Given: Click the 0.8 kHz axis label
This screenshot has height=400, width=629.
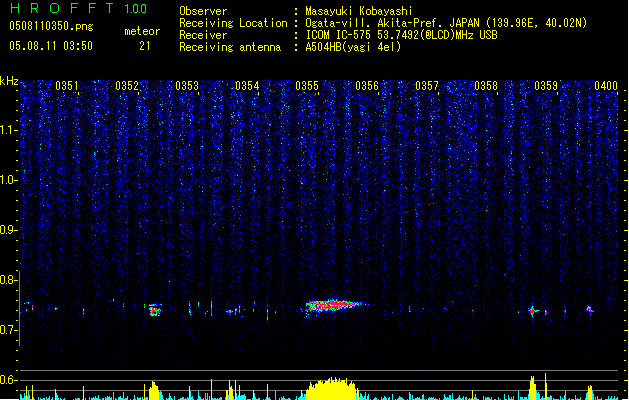Looking at the screenshot, I should [8, 280].
